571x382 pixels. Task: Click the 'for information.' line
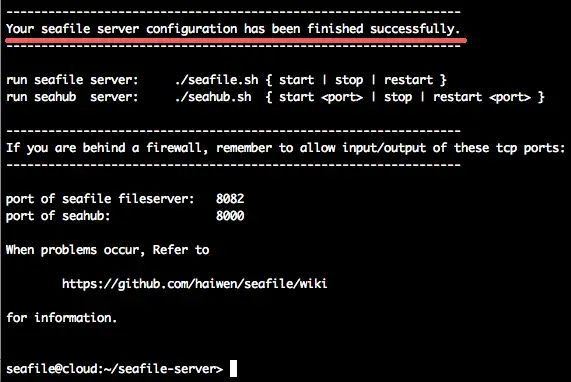pos(62,318)
